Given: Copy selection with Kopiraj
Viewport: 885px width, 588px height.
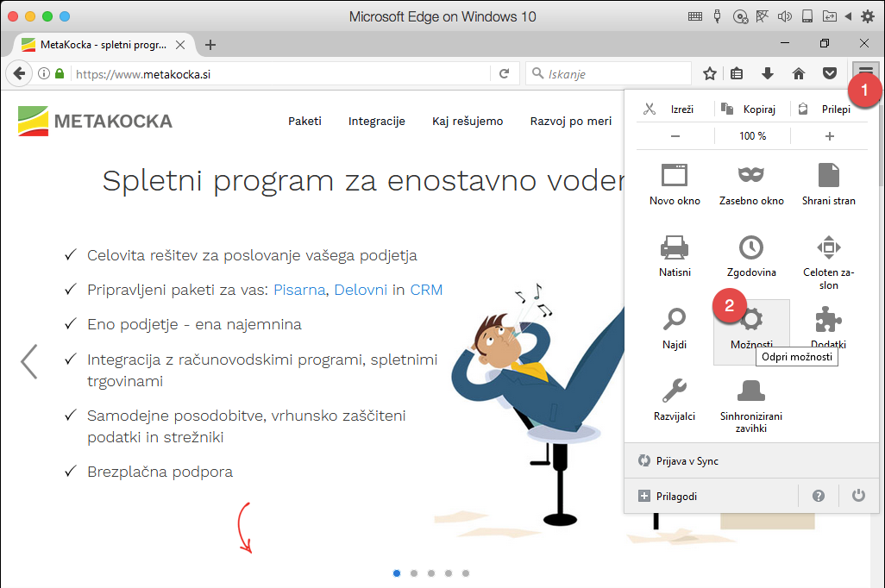Looking at the screenshot, I should pyautogui.click(x=750, y=109).
